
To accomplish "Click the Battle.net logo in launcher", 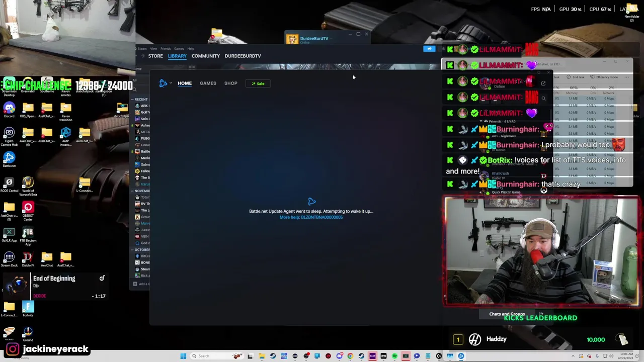I will (x=163, y=83).
